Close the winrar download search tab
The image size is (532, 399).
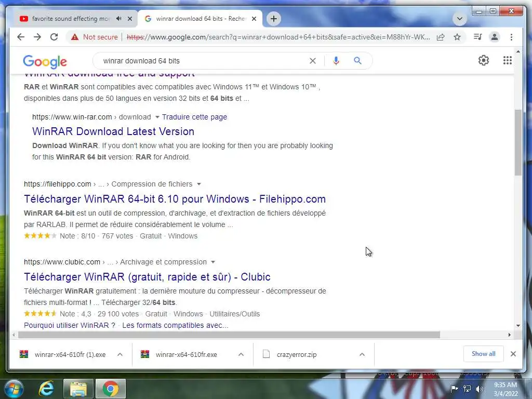tap(254, 19)
